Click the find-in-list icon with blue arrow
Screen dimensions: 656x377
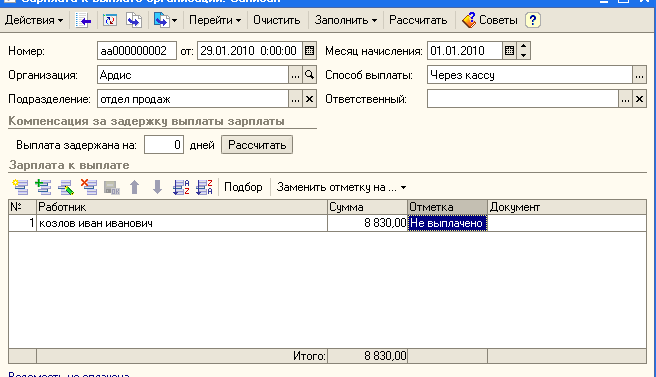pos(83,20)
